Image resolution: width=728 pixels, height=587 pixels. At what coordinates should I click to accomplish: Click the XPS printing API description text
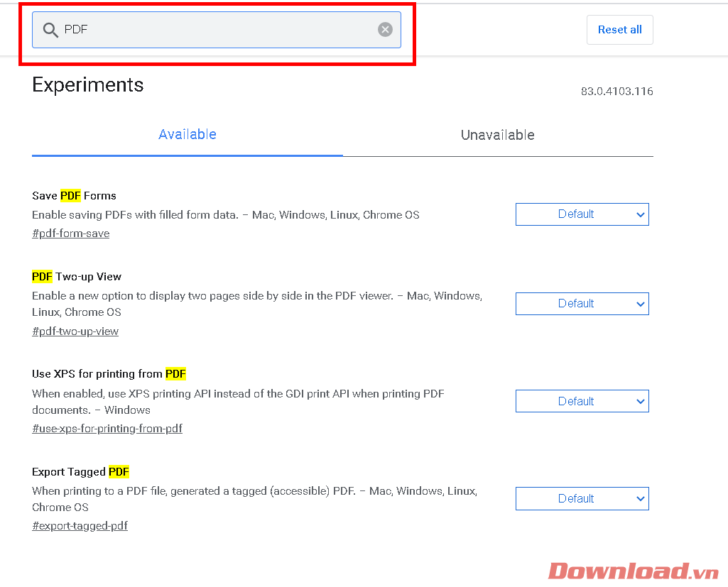[238, 402]
